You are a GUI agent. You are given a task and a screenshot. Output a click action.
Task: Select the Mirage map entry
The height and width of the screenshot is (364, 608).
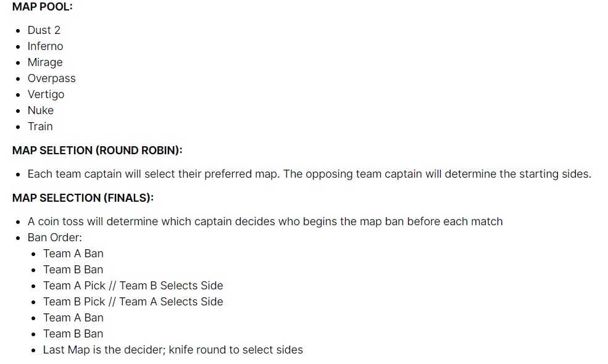[45, 62]
